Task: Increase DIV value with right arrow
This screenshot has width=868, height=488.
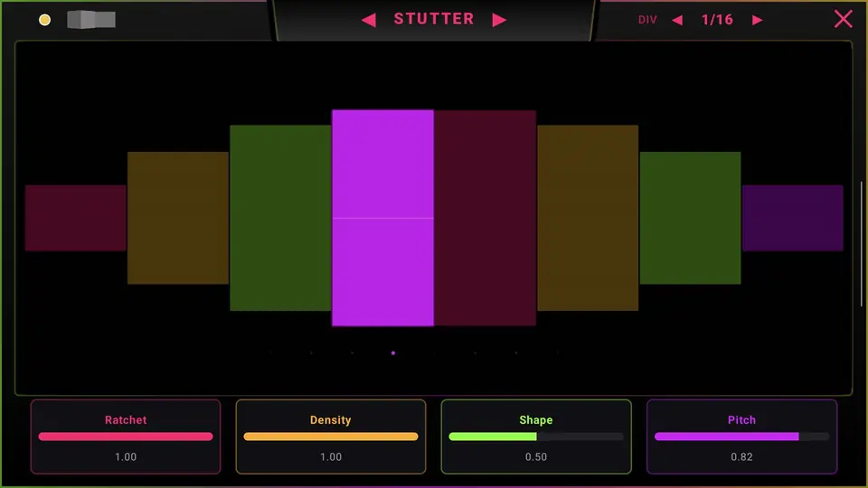Action: (758, 21)
